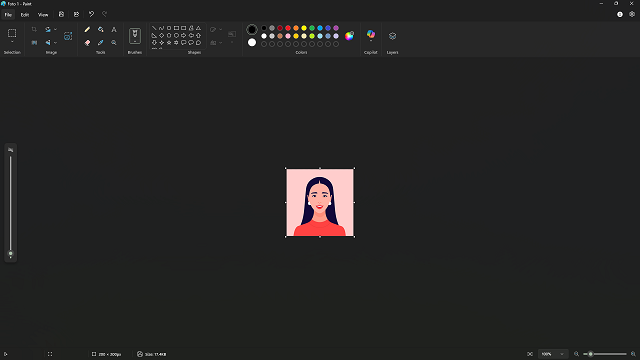Pick the orange color swatch

[x=296, y=28]
